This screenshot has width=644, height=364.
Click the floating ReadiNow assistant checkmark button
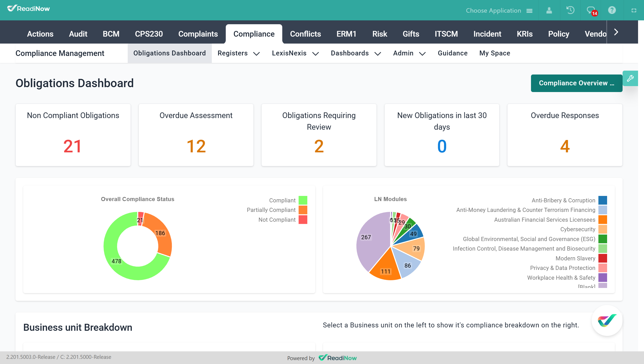pyautogui.click(x=607, y=320)
